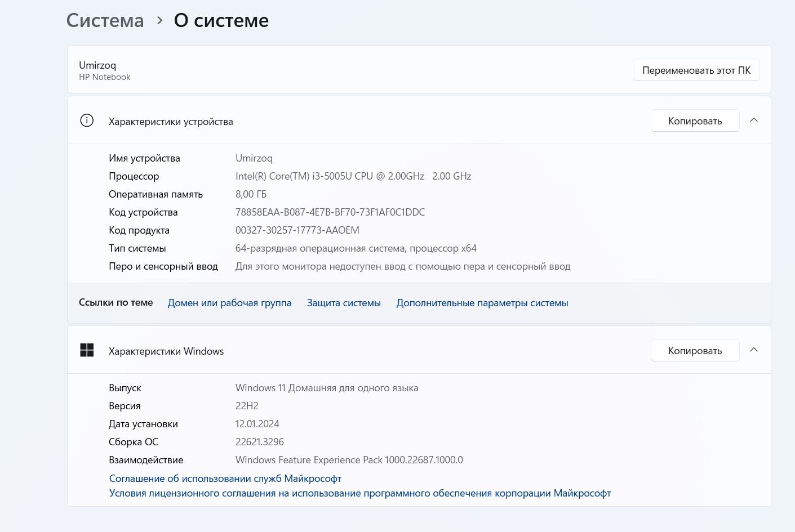Viewport: 795px width, 532px height.
Task: Click the Umirzoq PC name at top
Action: point(97,65)
